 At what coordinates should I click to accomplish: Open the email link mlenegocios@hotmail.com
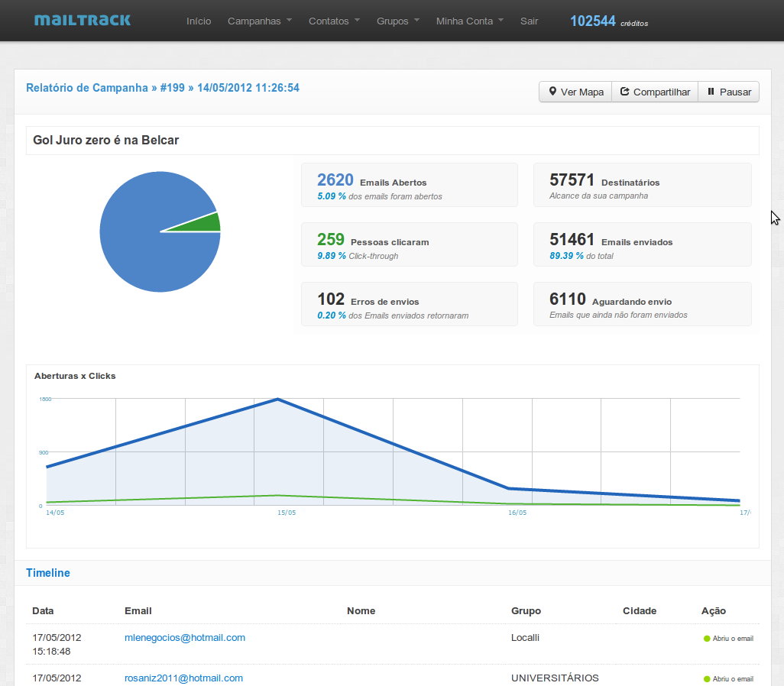pyautogui.click(x=184, y=637)
